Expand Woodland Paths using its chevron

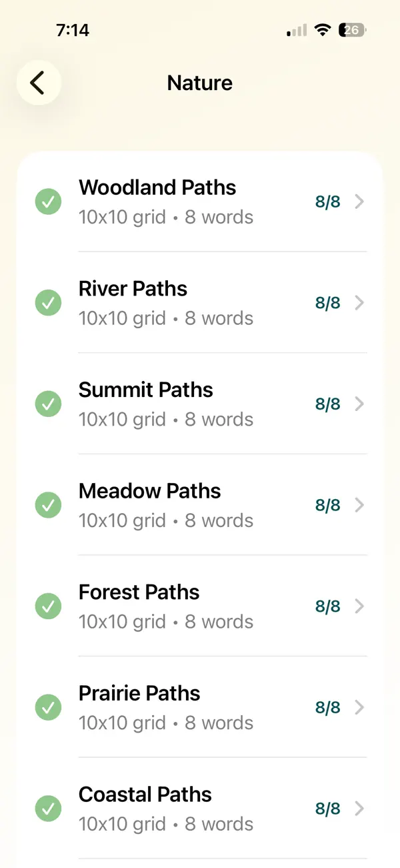[359, 201]
